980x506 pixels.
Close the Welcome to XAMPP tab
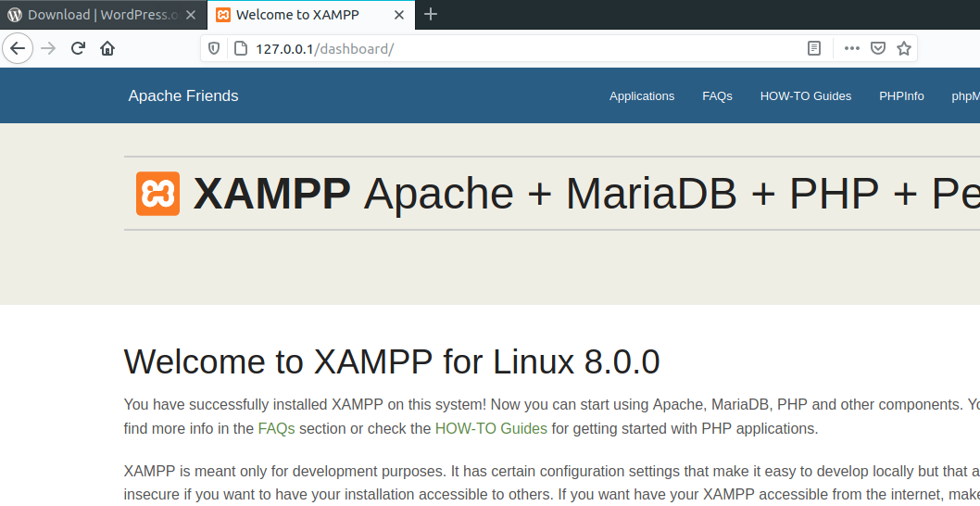pyautogui.click(x=398, y=15)
